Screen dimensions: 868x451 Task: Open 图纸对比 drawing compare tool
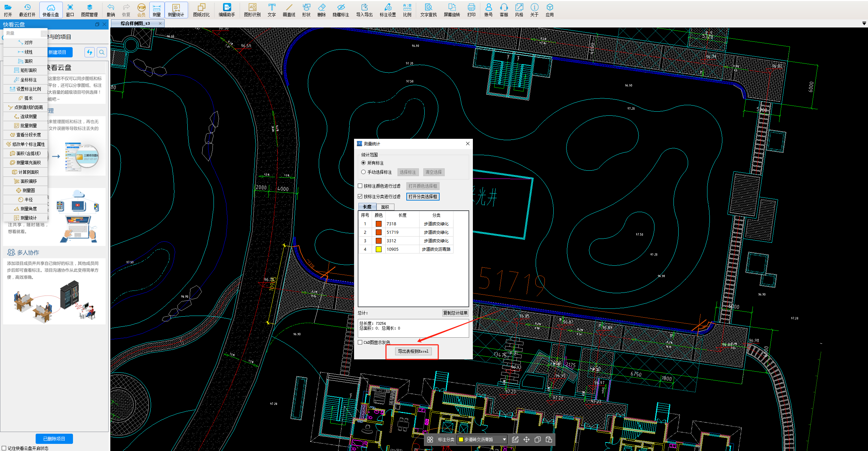click(x=201, y=10)
